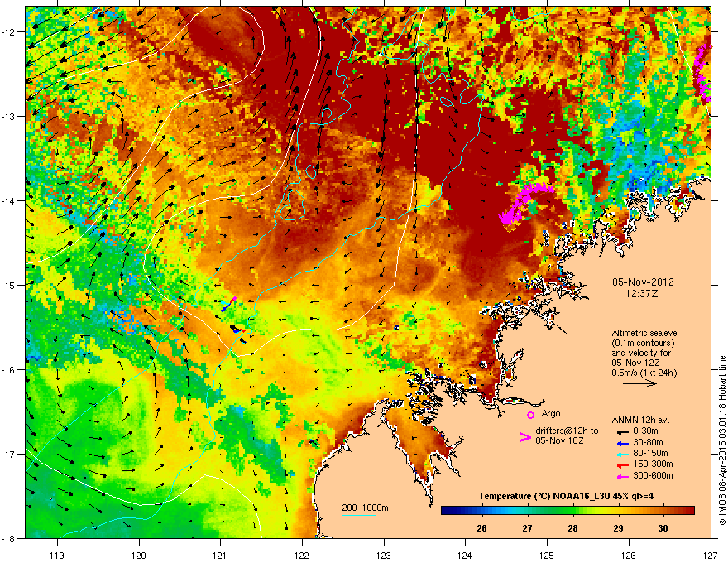Image resolution: width=728 pixels, height=563 pixels.
Task: Click the 122 longitude axis label
Action: pyautogui.click(x=302, y=555)
